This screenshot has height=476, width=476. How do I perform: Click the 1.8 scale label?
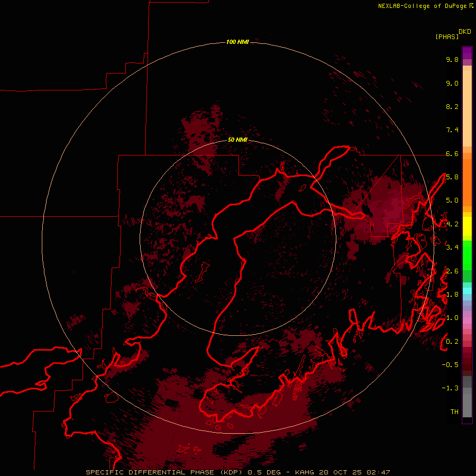[x=452, y=295]
